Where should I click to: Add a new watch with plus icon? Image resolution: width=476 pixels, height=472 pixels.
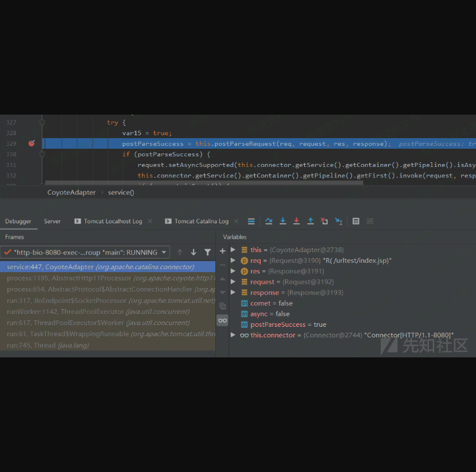click(222, 251)
